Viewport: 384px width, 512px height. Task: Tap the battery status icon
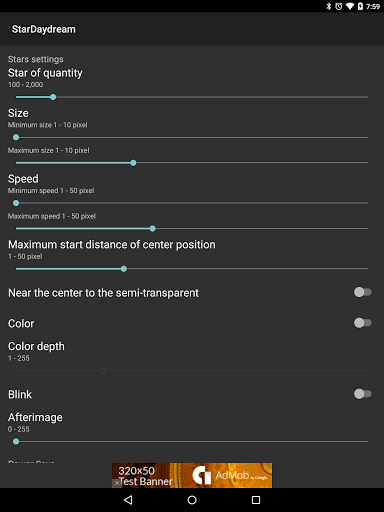click(x=360, y=6)
